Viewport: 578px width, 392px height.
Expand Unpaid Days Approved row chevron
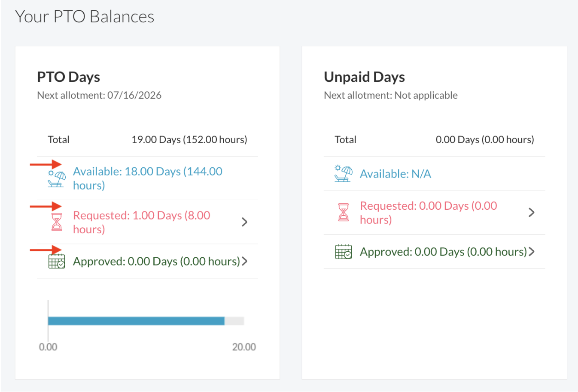point(532,252)
